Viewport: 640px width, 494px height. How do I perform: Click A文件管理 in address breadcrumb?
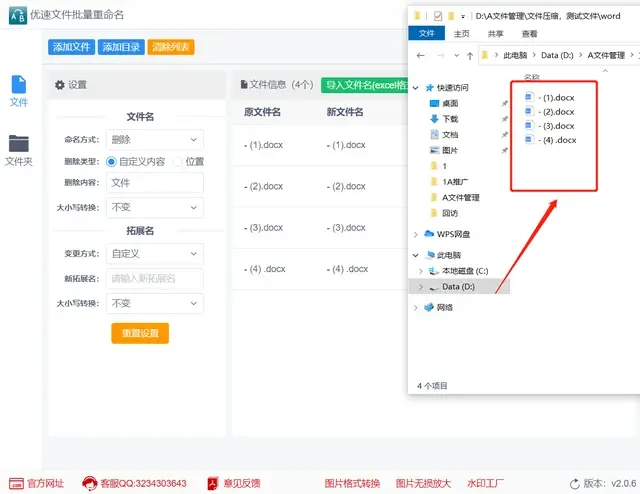(606, 55)
